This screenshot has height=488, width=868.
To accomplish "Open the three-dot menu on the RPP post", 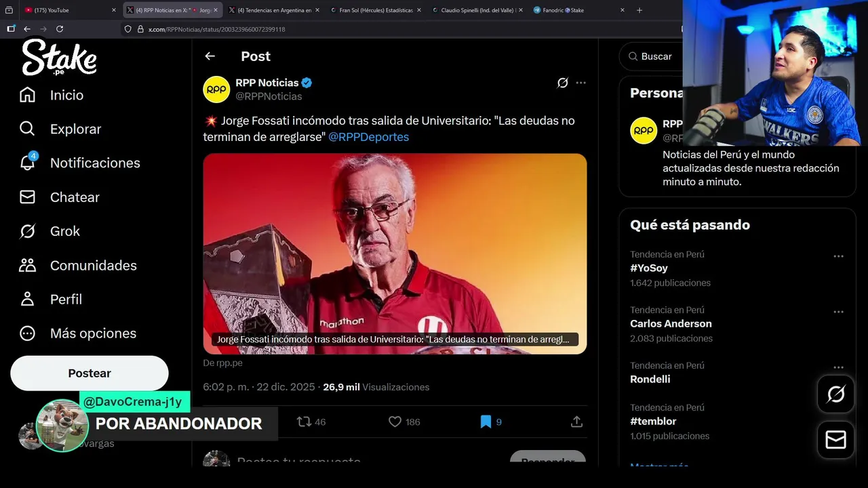I will point(581,83).
